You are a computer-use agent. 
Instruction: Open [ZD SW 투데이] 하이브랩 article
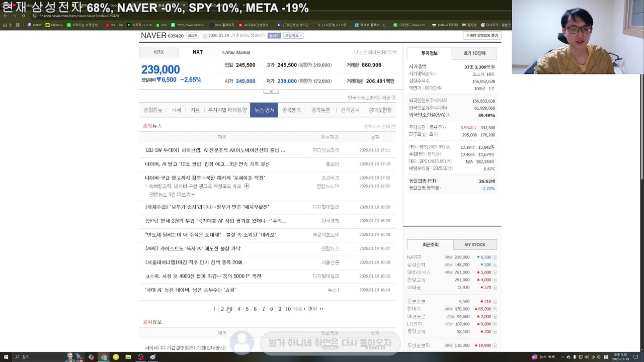[x=215, y=150]
